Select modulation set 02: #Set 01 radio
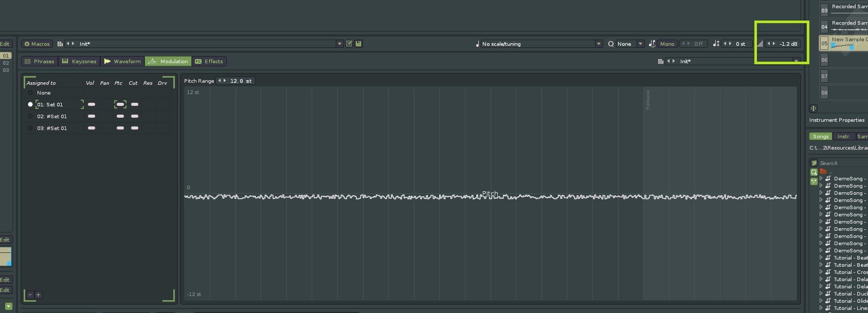 (x=30, y=116)
